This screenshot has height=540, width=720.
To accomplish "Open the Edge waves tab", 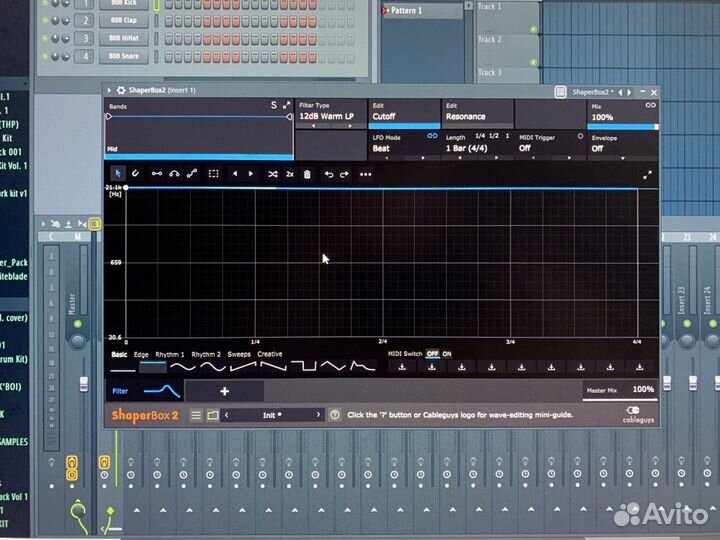I will click(141, 354).
